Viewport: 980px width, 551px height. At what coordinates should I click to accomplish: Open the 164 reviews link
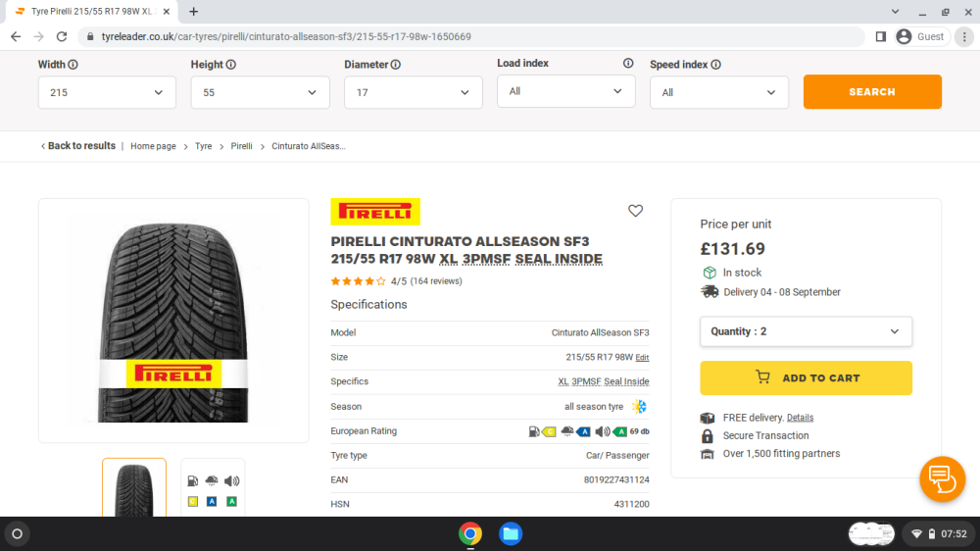(x=436, y=281)
